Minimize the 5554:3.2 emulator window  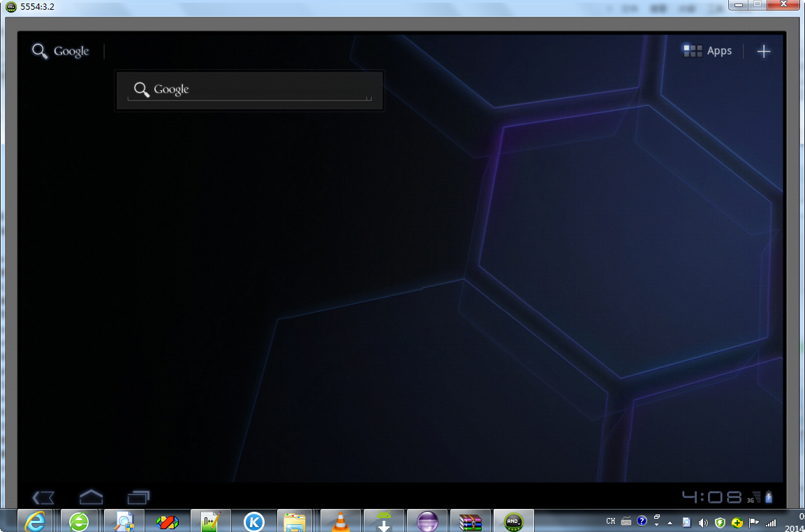click(x=738, y=5)
